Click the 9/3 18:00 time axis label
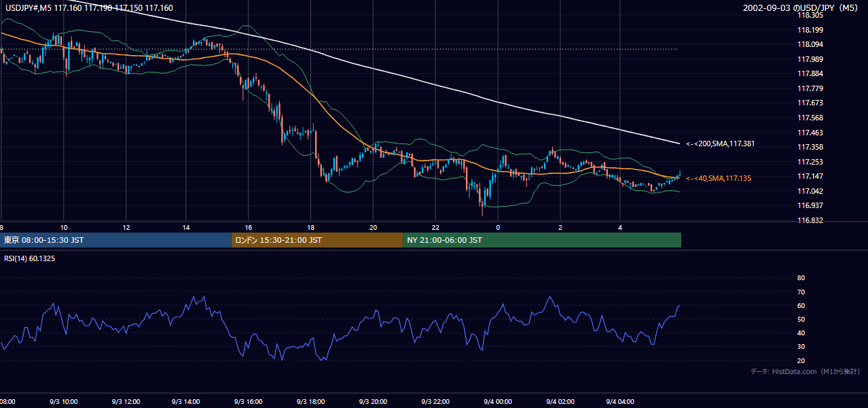This screenshot has width=868, height=408. 310,402
